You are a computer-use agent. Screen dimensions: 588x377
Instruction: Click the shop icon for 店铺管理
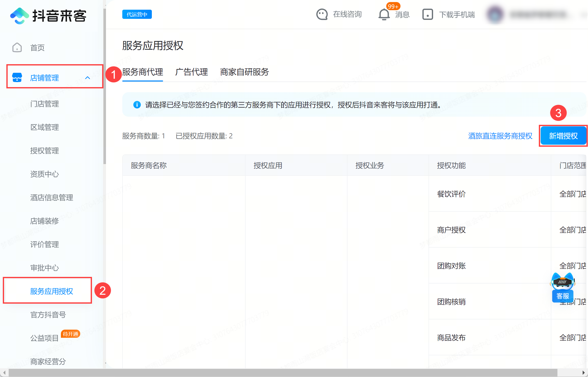pyautogui.click(x=17, y=77)
